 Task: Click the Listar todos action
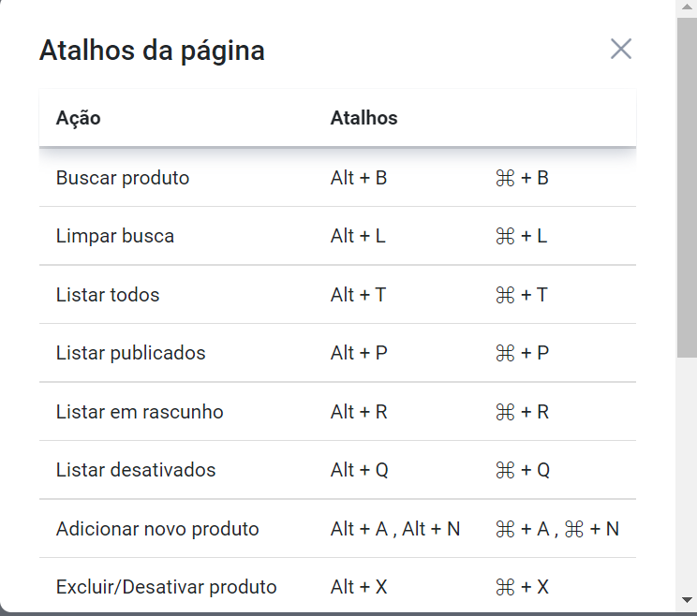click(108, 295)
